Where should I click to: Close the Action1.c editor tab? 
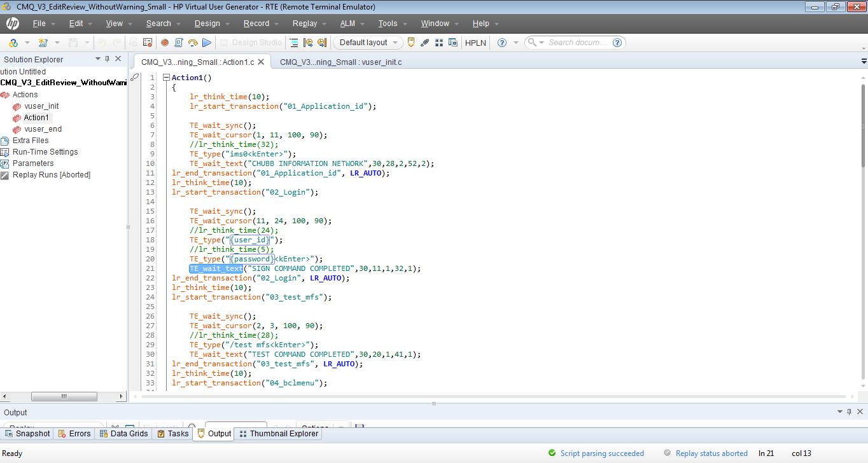[x=261, y=62]
